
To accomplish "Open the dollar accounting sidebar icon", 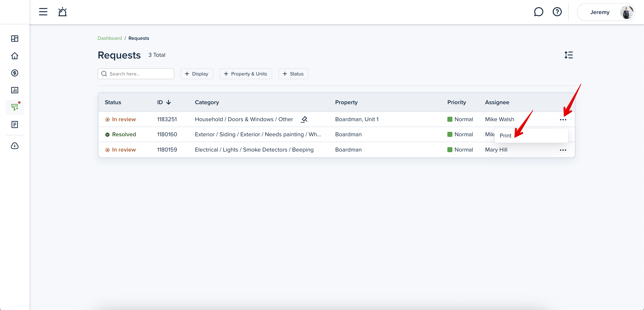I will (14, 73).
